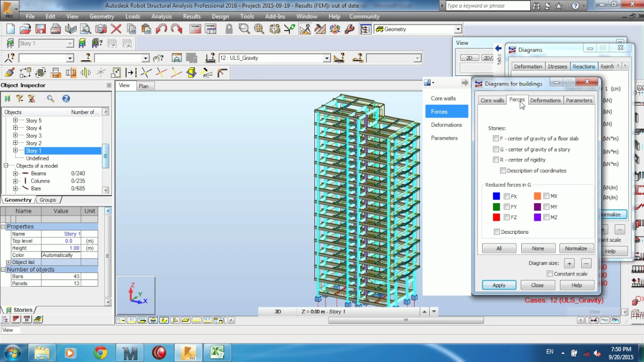Click the Apply button
644x362 pixels.
499,285
